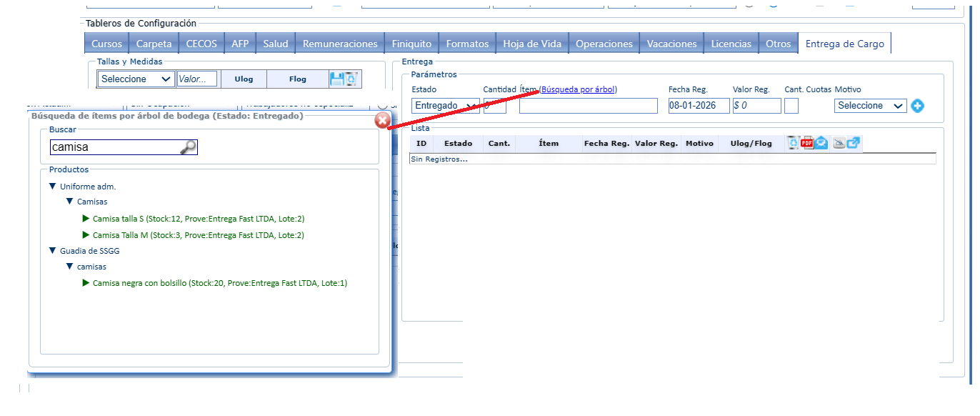This screenshot has width=980, height=416.
Task: Click the Fecha Reg. date field
Action: [699, 106]
